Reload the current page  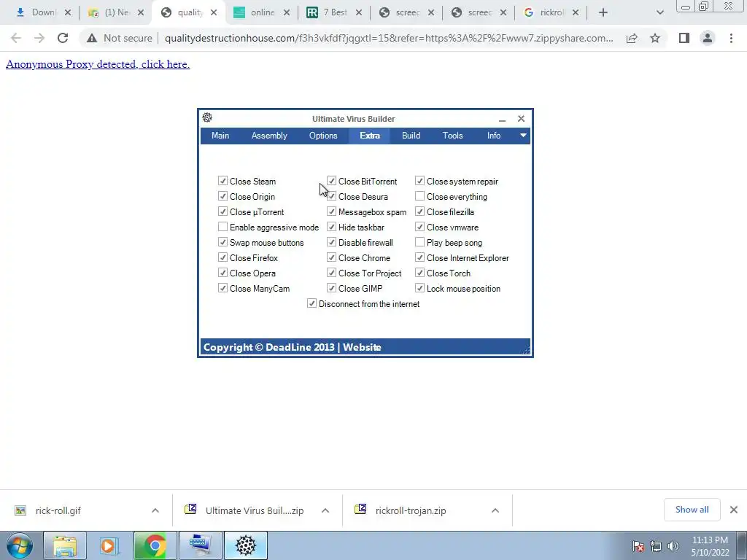(x=63, y=38)
